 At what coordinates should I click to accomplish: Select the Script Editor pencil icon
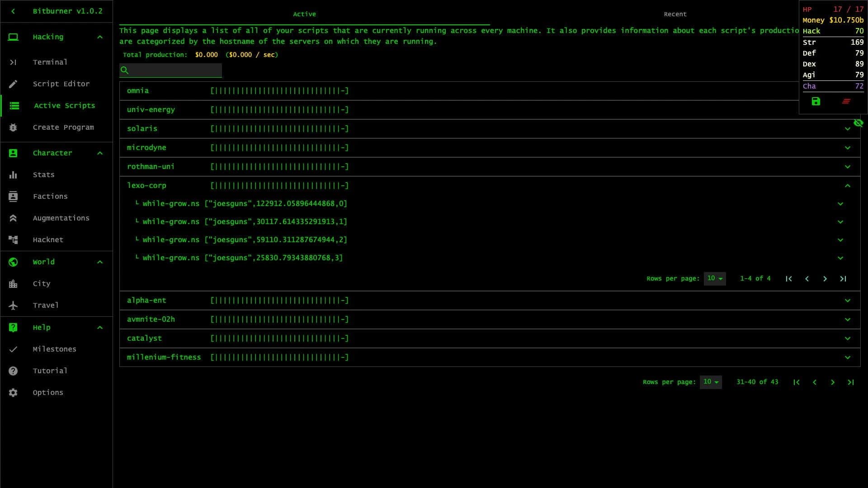[14, 84]
